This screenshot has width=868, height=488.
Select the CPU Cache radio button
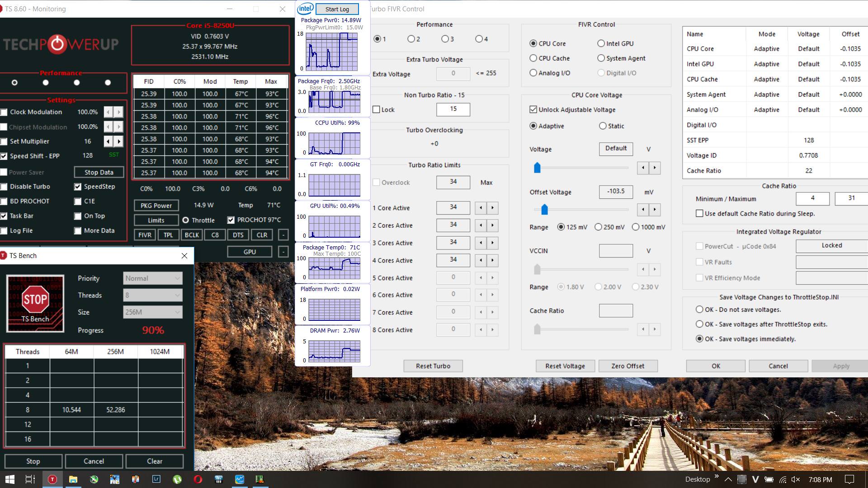533,58
